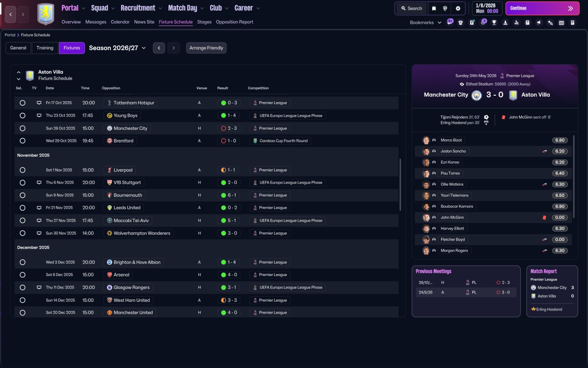Click the TV icon on the VfB Stuttgart row
The height and width of the screenshot is (368, 588).
39,183
